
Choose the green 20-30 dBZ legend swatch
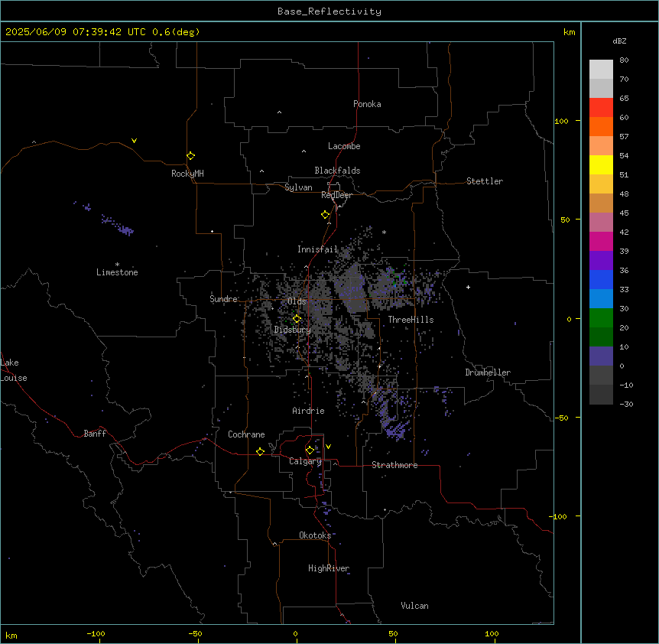[601, 318]
